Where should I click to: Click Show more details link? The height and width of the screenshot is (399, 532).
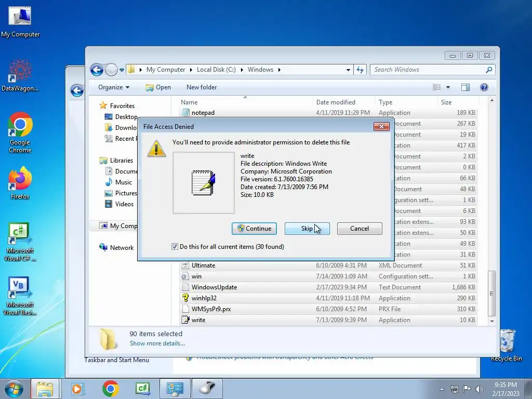coord(157,343)
